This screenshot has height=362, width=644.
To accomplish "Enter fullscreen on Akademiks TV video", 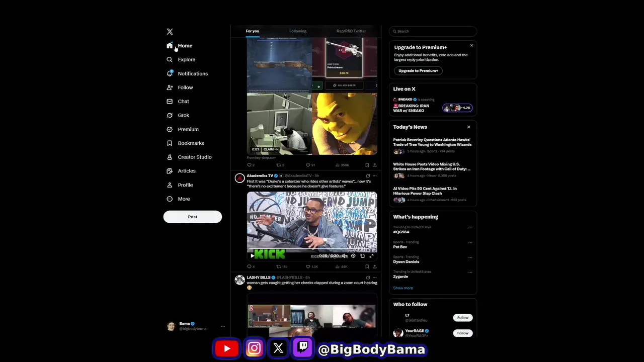I will [x=371, y=256].
